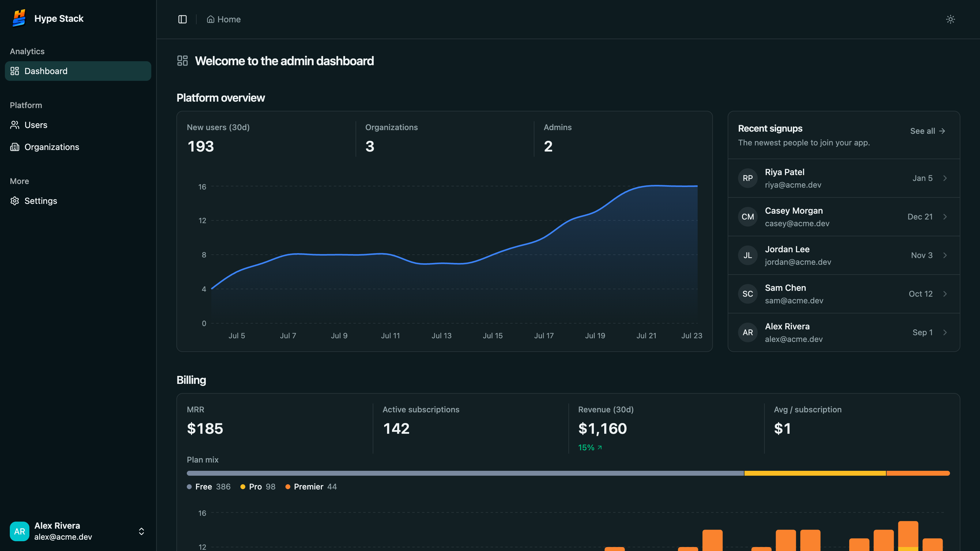Viewport: 980px width, 551px height.
Task: Click the JL avatar for Jordan Lee
Action: (x=748, y=255)
